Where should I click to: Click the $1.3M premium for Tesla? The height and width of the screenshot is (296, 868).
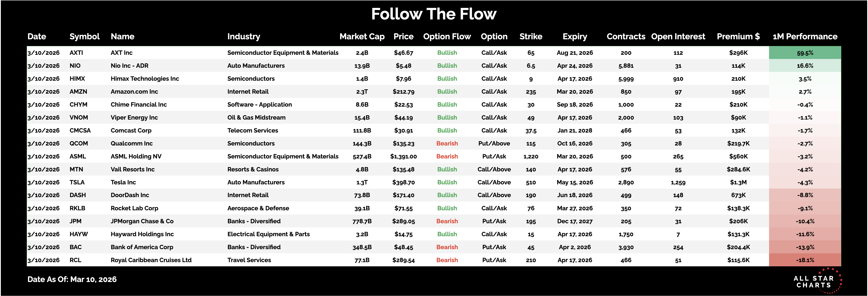pos(738,182)
